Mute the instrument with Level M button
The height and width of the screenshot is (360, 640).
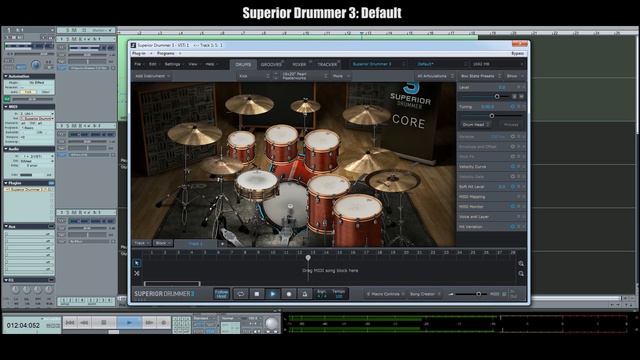tap(521, 96)
